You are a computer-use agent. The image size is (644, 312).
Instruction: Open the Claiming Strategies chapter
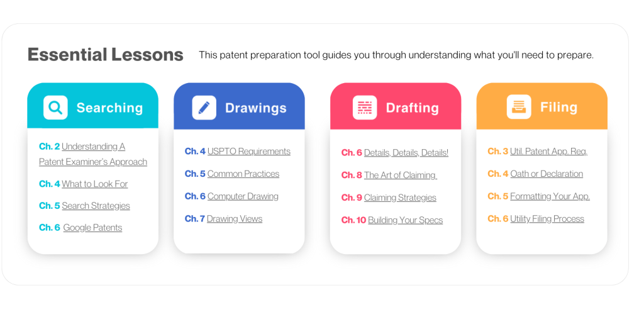pyautogui.click(x=400, y=198)
